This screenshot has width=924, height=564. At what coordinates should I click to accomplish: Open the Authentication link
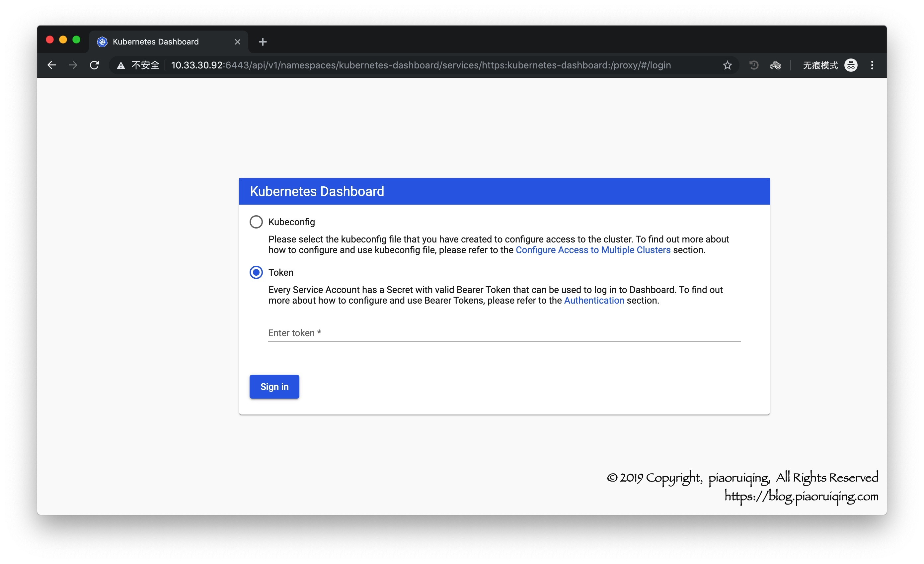point(594,301)
